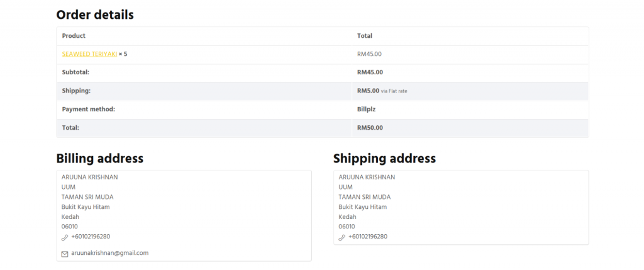Click the Shipping row label in the order table
The width and height of the screenshot is (644, 270).
(x=76, y=91)
